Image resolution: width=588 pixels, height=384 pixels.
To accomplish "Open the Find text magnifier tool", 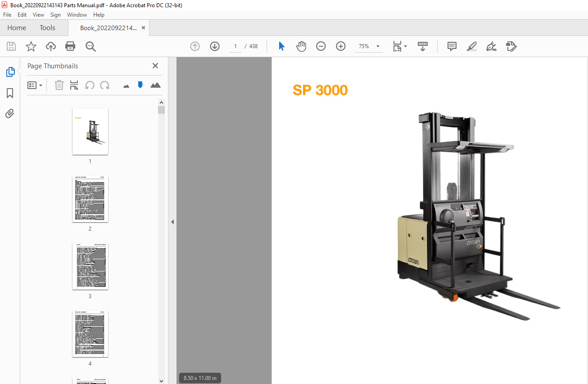I will pyautogui.click(x=90, y=46).
